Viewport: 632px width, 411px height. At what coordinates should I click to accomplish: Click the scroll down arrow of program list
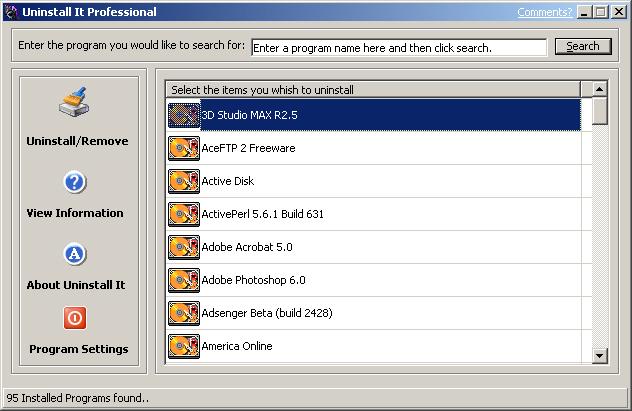[600, 356]
